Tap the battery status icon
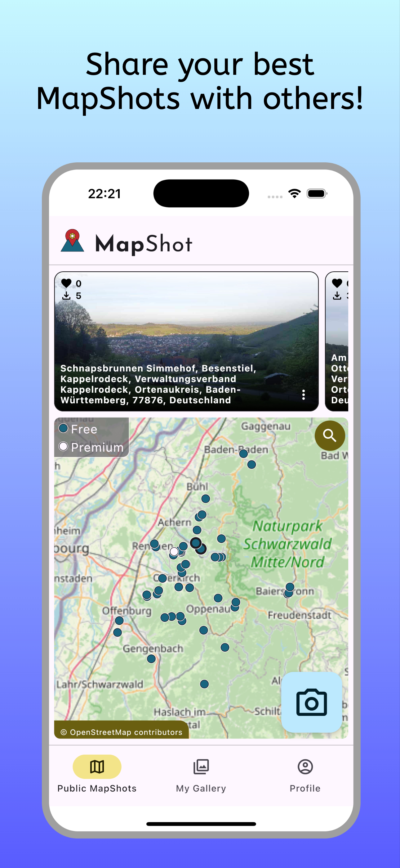This screenshot has height=868, width=400. [x=317, y=193]
